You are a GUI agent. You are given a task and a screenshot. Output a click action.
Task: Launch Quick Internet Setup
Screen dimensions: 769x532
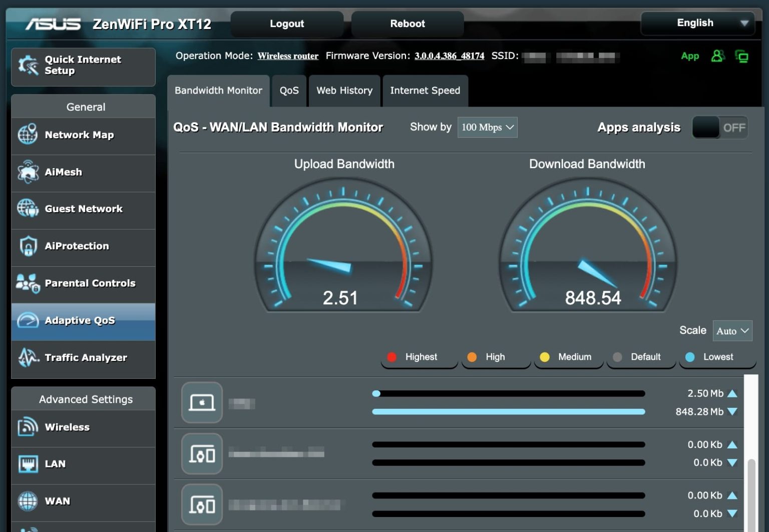coord(83,65)
